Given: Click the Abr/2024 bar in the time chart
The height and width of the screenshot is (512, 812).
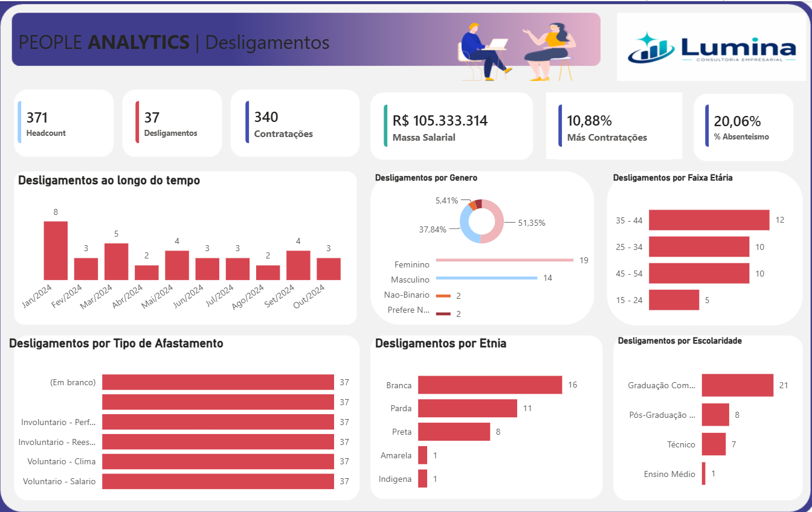Looking at the screenshot, I should [x=147, y=273].
